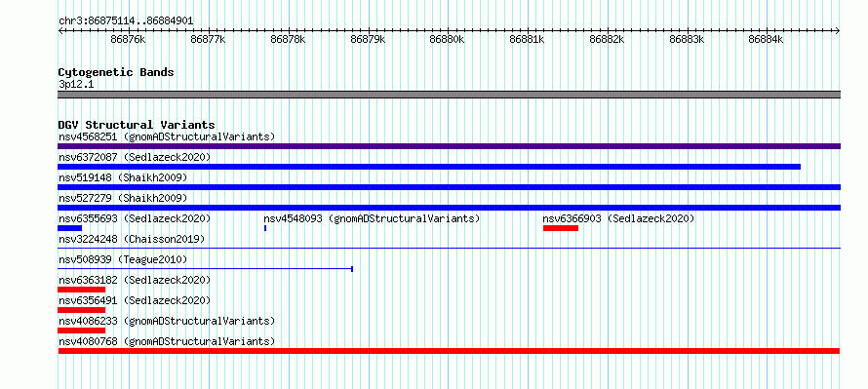Open nsv6356491 (Sedlazeck2020) label
Viewport: 868px width, 389px height.
pos(135,300)
